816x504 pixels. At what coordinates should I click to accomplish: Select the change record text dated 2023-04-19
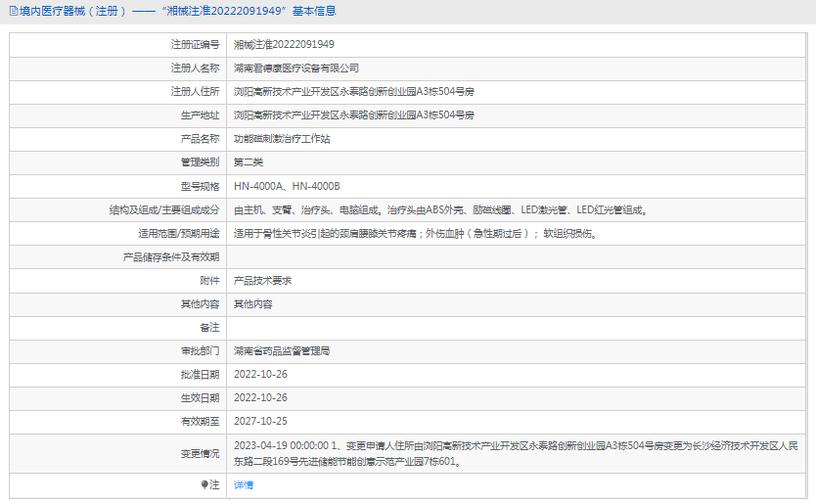click(516, 453)
